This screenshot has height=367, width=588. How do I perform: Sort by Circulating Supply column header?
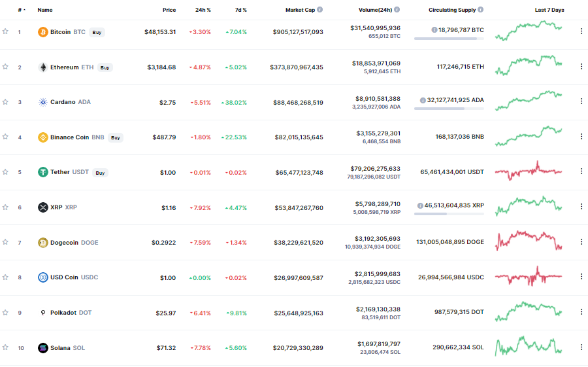point(452,10)
